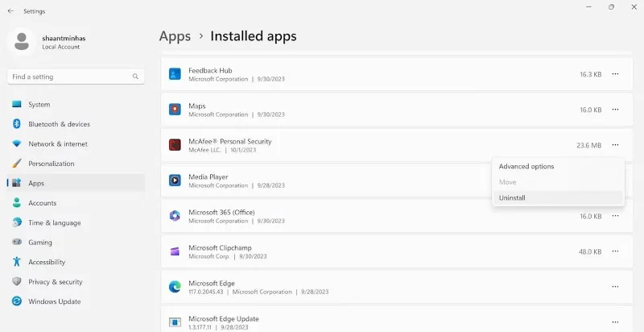This screenshot has height=332, width=644.
Task: Open more options for Feedback Hub
Action: [615, 74]
